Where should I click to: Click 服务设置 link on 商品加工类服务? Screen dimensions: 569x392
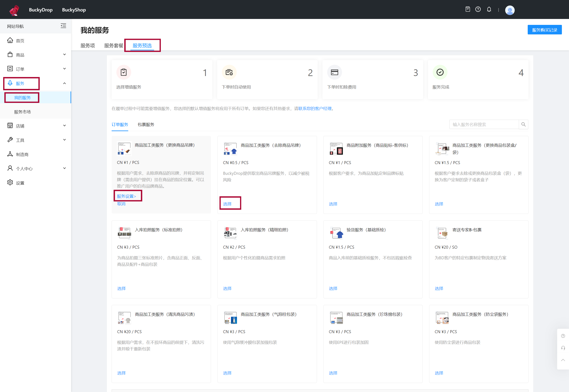coord(127,196)
